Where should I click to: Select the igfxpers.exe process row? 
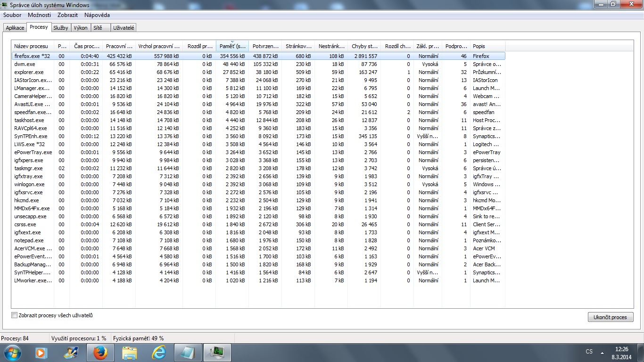258,160
